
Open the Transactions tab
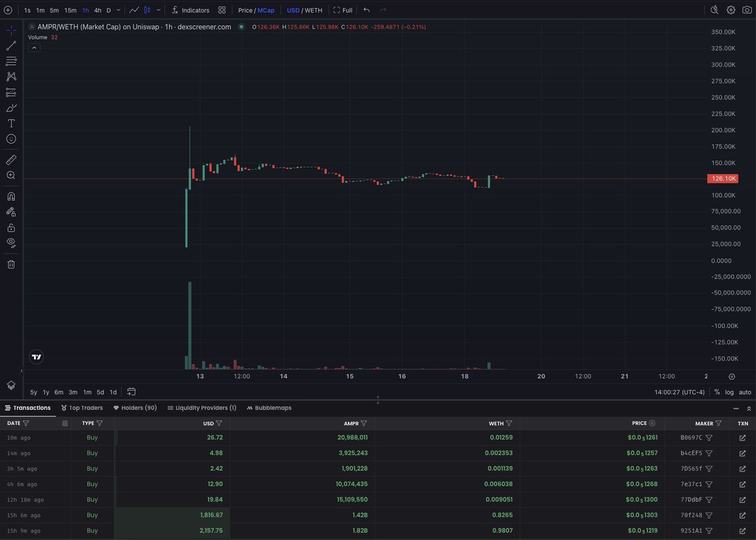click(28, 408)
